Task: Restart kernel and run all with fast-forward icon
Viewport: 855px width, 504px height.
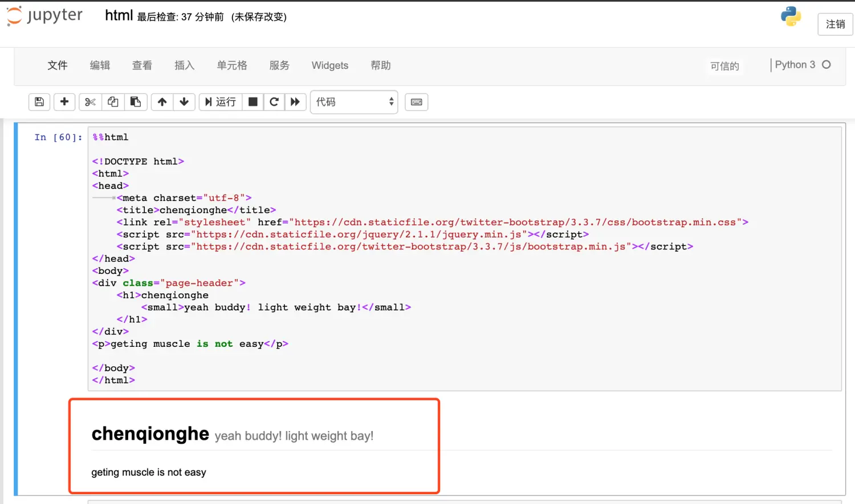Action: click(295, 101)
